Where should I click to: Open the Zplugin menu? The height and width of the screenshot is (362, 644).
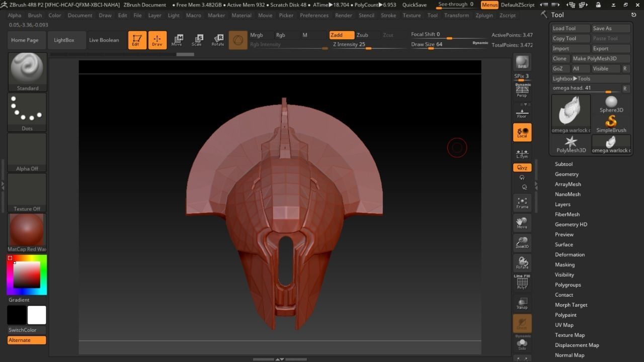pyautogui.click(x=484, y=16)
